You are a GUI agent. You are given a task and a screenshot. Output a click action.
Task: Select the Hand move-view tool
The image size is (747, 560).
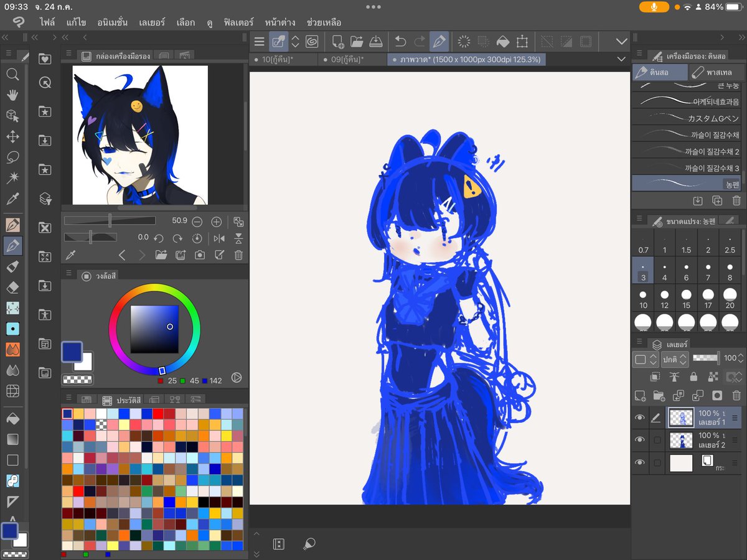[12, 95]
